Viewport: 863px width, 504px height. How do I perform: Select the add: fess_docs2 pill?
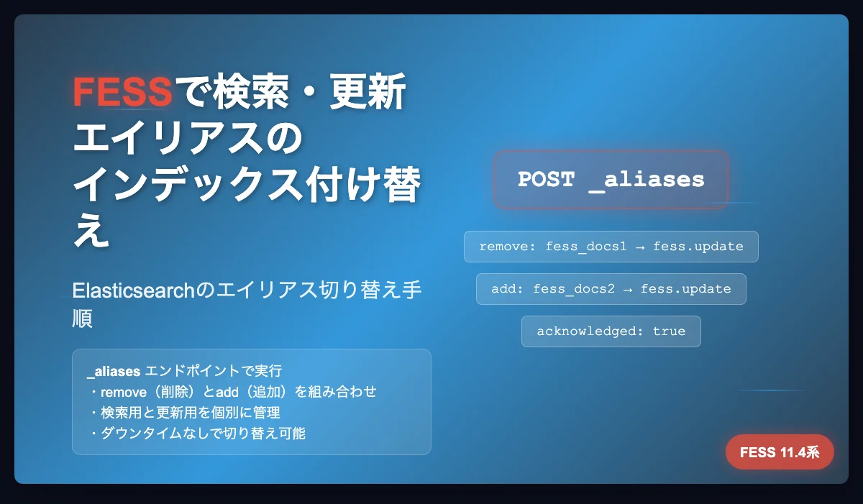pos(611,289)
